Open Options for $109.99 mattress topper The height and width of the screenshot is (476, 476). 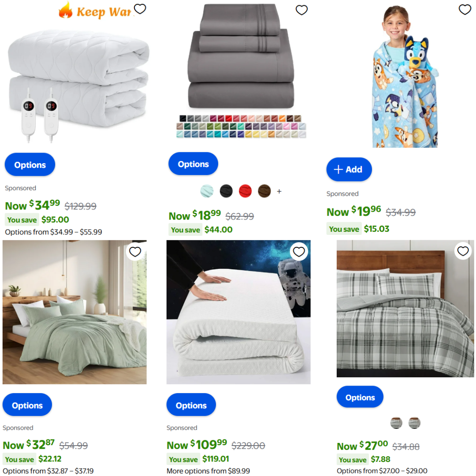click(x=191, y=405)
